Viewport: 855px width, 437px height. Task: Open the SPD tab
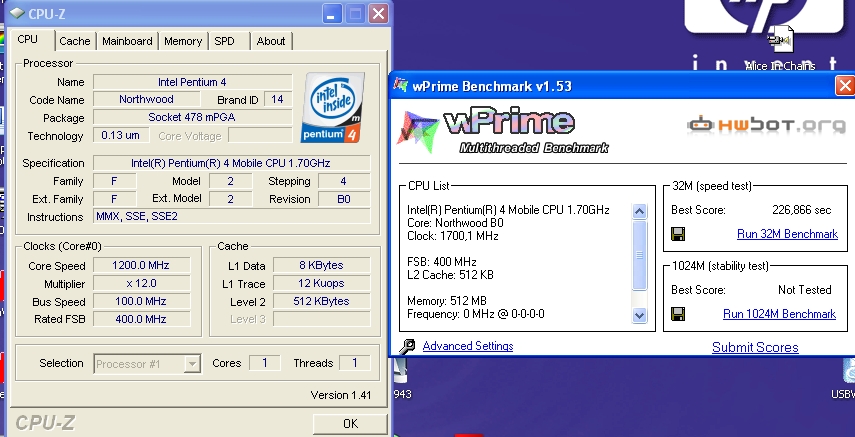[224, 41]
